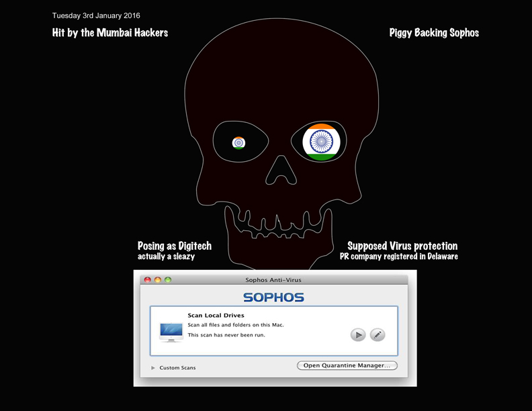532x411 pixels.
Task: Click the "Supposed Virus protection" caption
Action: 402,246
